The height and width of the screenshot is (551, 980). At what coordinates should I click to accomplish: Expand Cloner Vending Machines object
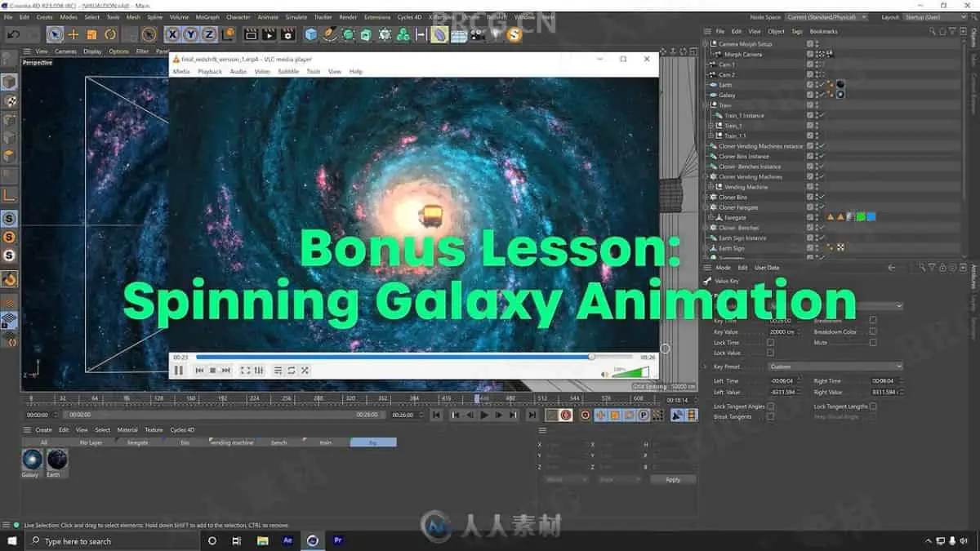tap(707, 176)
